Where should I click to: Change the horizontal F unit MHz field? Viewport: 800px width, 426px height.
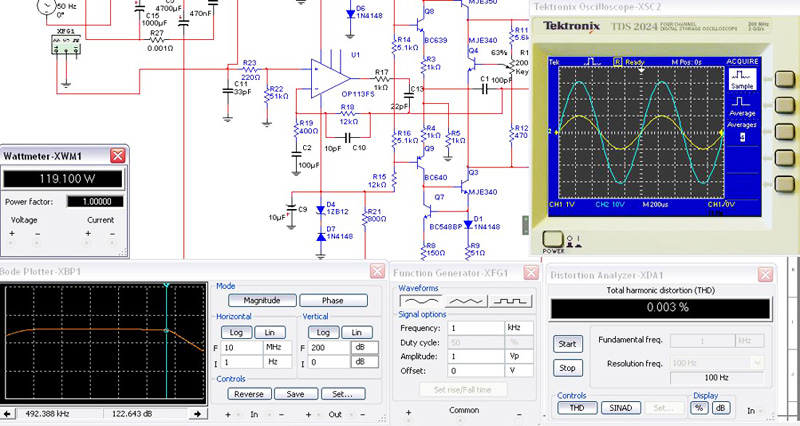(x=277, y=346)
